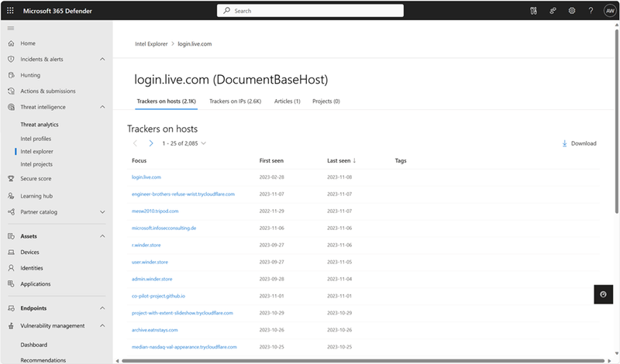The width and height of the screenshot is (620, 364).
Task: Click the Endpoints icon
Action: [x=11, y=308]
